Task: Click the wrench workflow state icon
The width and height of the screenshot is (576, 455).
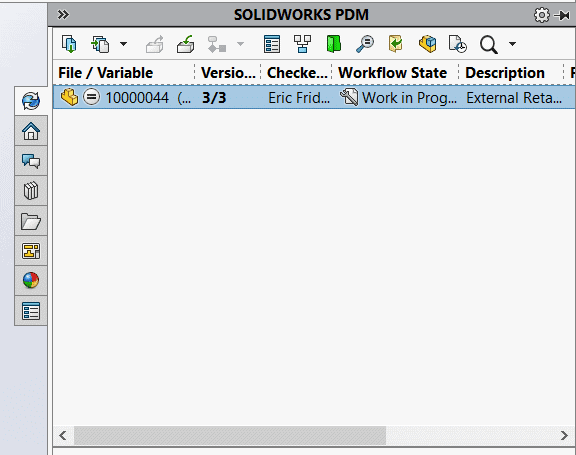Action: tap(349, 97)
